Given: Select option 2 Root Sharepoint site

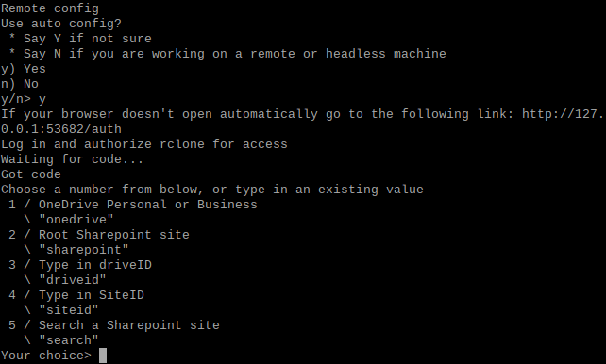Looking at the screenshot, I should click(x=99, y=234).
